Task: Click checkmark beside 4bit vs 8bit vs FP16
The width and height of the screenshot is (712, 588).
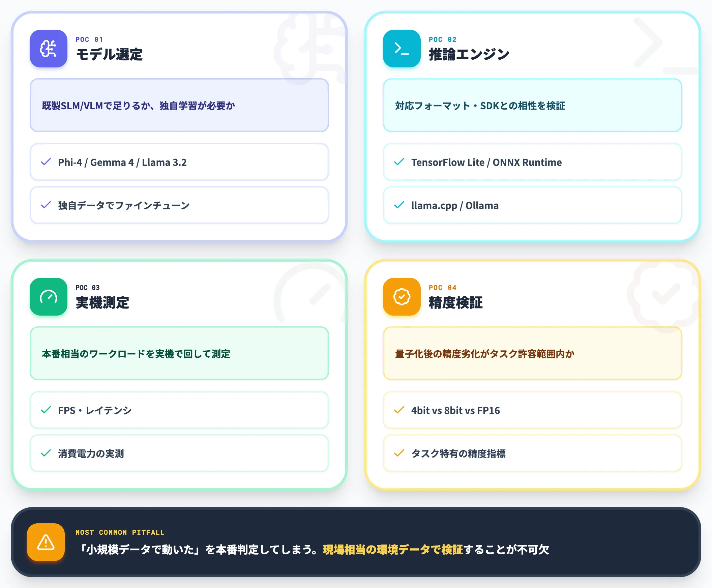Action: (399, 410)
